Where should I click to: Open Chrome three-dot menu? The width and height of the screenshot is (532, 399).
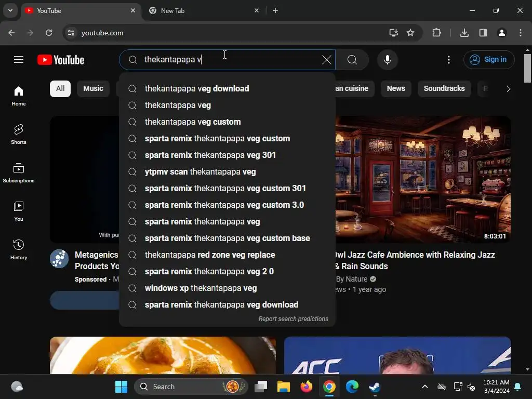click(x=521, y=33)
